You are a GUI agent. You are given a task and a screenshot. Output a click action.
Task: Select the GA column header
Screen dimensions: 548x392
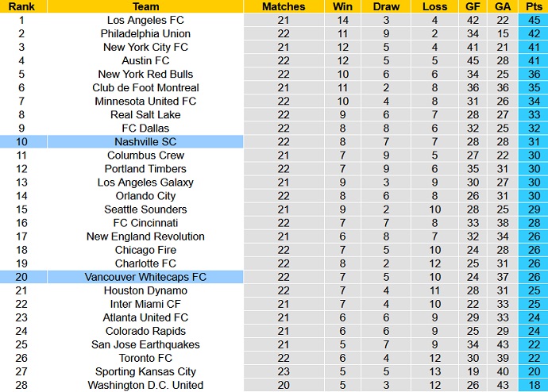click(x=503, y=6)
